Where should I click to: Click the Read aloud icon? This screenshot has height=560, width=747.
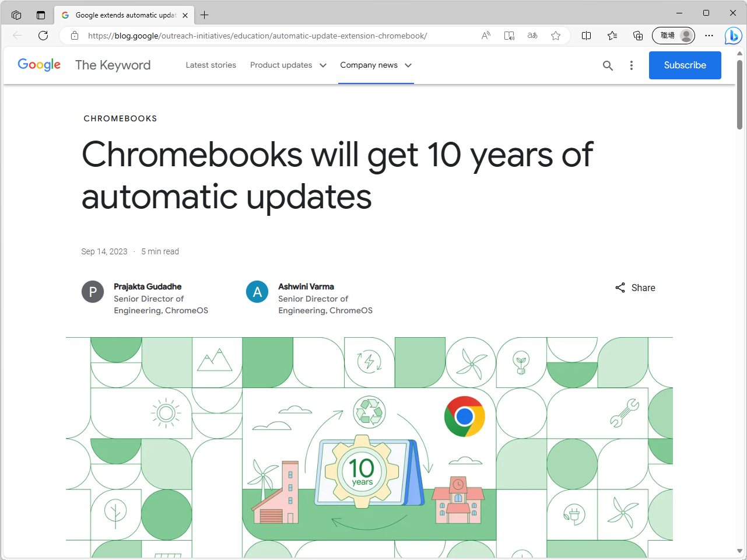pyautogui.click(x=485, y=36)
